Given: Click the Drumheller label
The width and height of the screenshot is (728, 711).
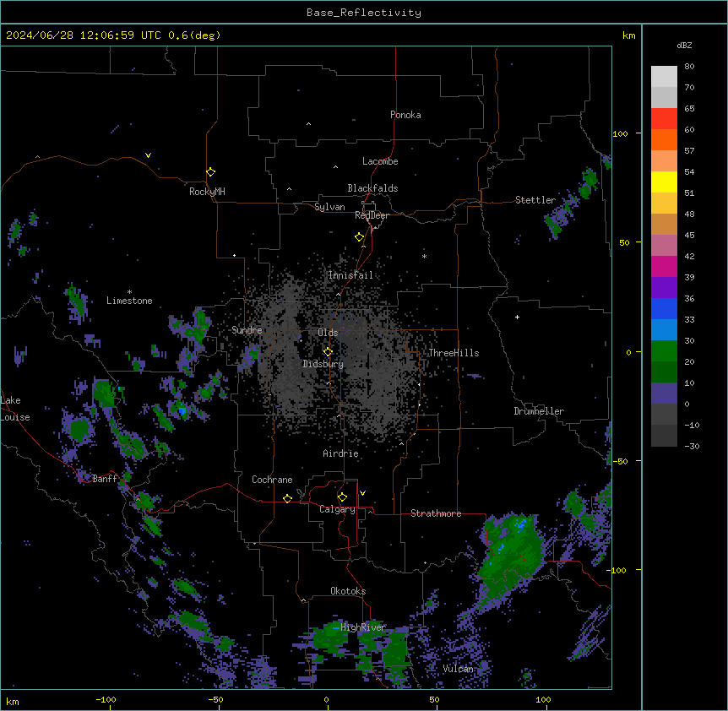Looking at the screenshot, I should click(539, 411).
